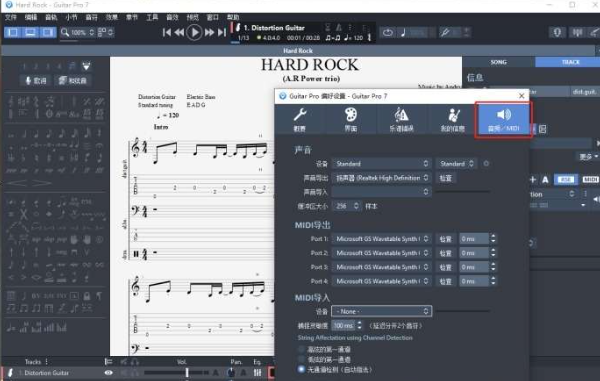Viewport: 600px width, 381px height.
Task: Close the Guitar Pro preferences dialog
Action: pyautogui.click(x=521, y=96)
